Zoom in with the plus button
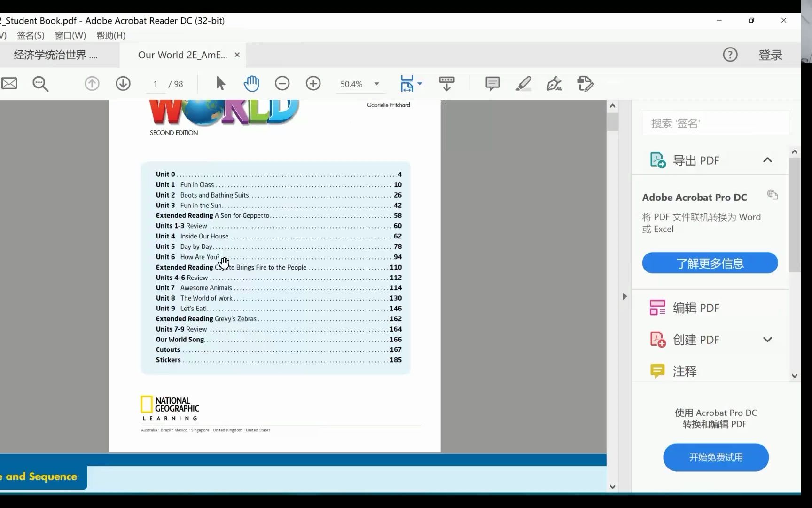The image size is (812, 508). pos(313,84)
